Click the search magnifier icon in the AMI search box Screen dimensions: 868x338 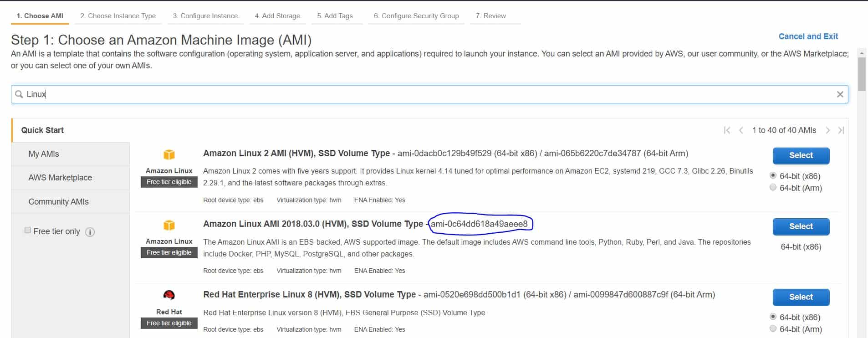[x=19, y=94]
